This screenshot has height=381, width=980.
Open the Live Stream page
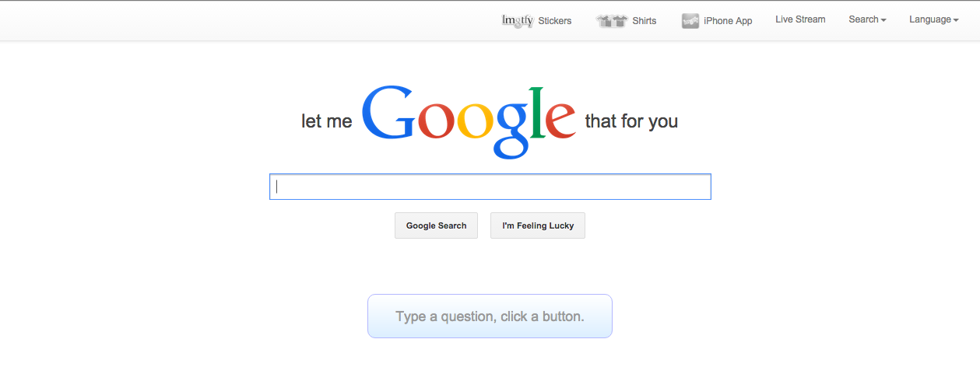pyautogui.click(x=800, y=19)
